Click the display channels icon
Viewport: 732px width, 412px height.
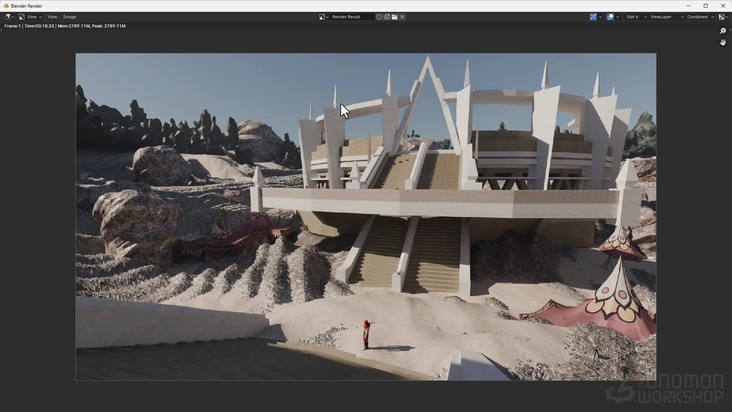(722, 17)
